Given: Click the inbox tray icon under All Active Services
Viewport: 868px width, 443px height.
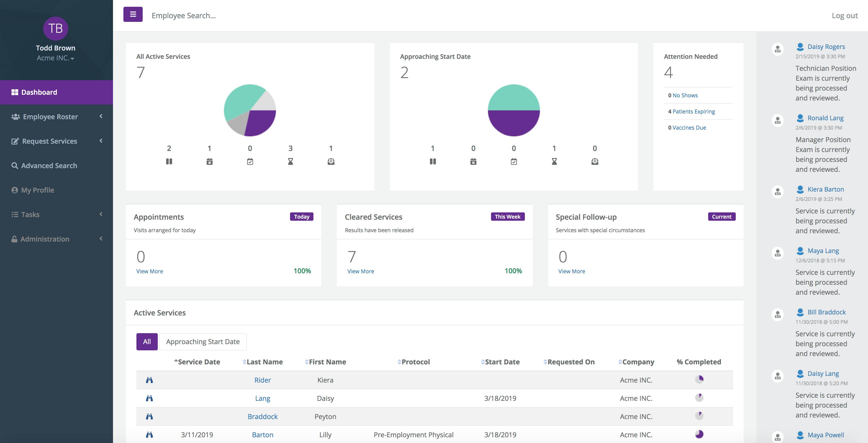Looking at the screenshot, I should click(x=331, y=162).
